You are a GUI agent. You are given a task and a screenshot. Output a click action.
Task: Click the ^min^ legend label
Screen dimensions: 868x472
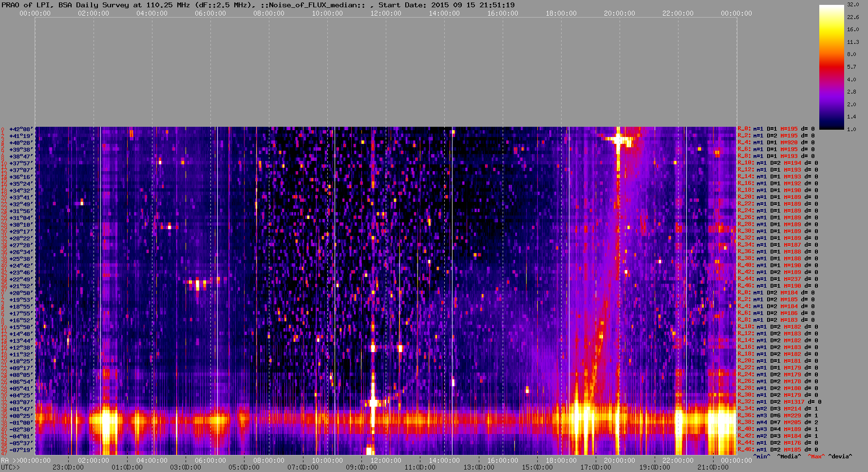click(x=762, y=456)
